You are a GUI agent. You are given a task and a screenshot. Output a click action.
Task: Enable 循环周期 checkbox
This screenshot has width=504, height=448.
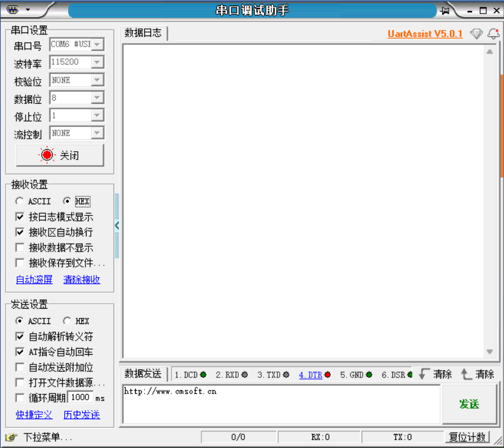pyautogui.click(x=20, y=398)
